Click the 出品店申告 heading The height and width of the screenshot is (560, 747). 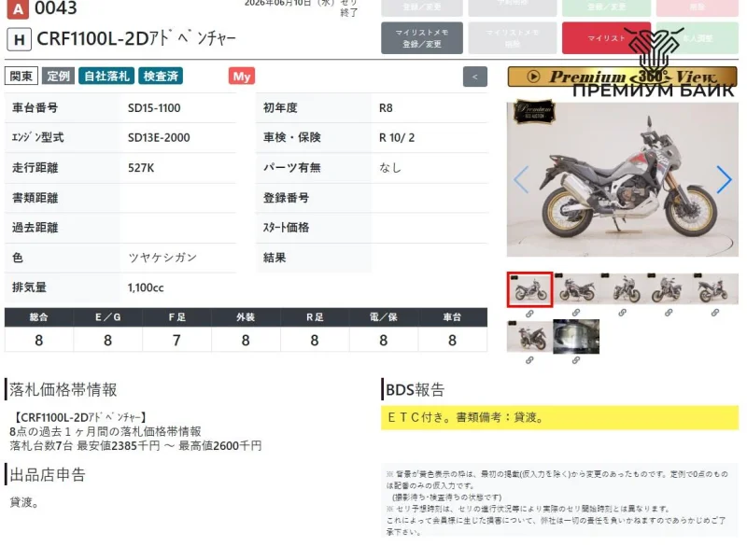coord(48,474)
